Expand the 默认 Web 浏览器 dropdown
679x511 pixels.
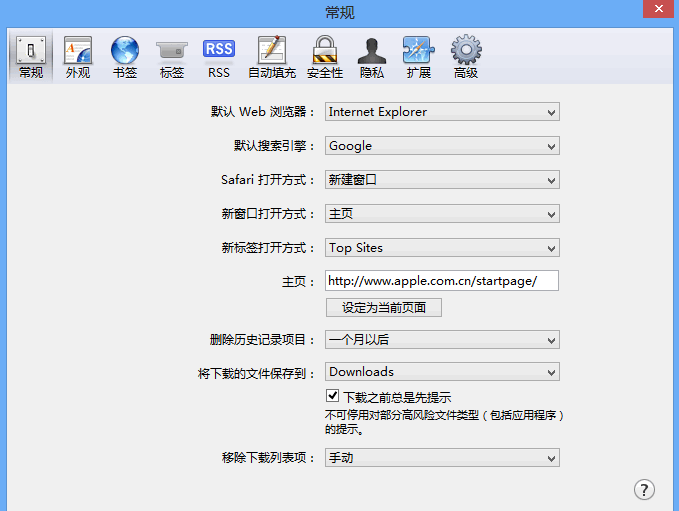point(442,112)
